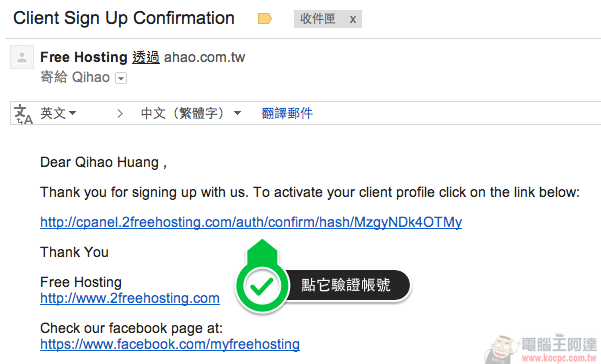Open the cpanel.2freehosting.com confirmation link
Image resolution: width=601 pixels, height=364 pixels.
pyautogui.click(x=251, y=223)
